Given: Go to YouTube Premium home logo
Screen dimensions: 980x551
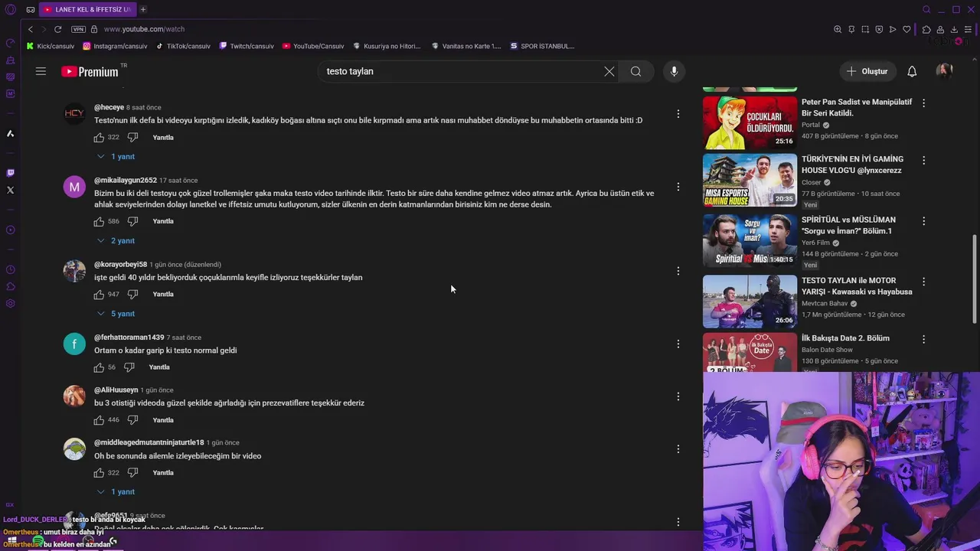Looking at the screenshot, I should coord(90,71).
